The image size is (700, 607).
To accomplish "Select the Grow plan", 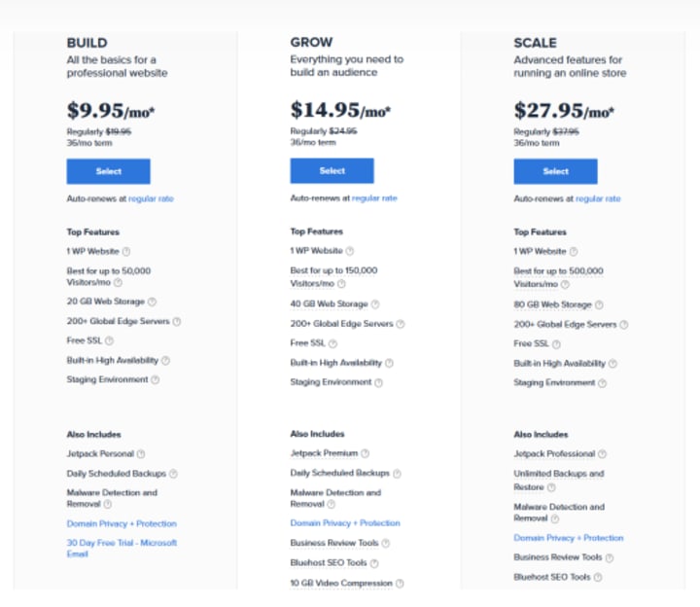I will (x=332, y=171).
